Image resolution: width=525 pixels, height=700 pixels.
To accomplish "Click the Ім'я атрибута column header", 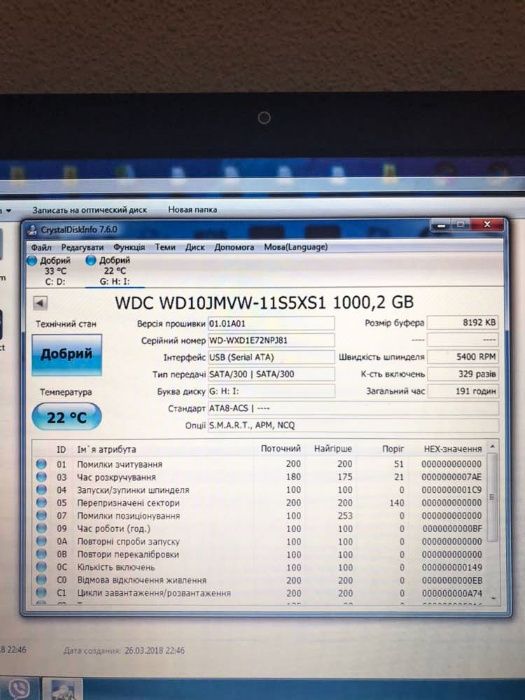I will [106, 449].
